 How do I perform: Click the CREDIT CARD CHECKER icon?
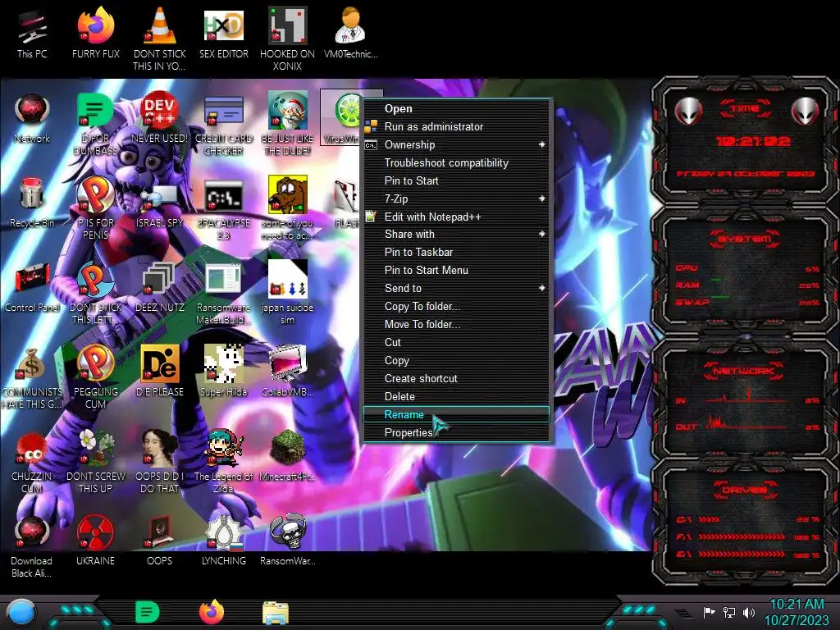pos(223,125)
